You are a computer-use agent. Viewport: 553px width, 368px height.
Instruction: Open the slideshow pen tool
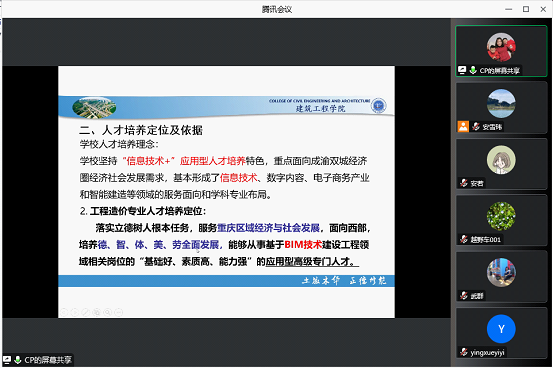click(x=86, y=312)
